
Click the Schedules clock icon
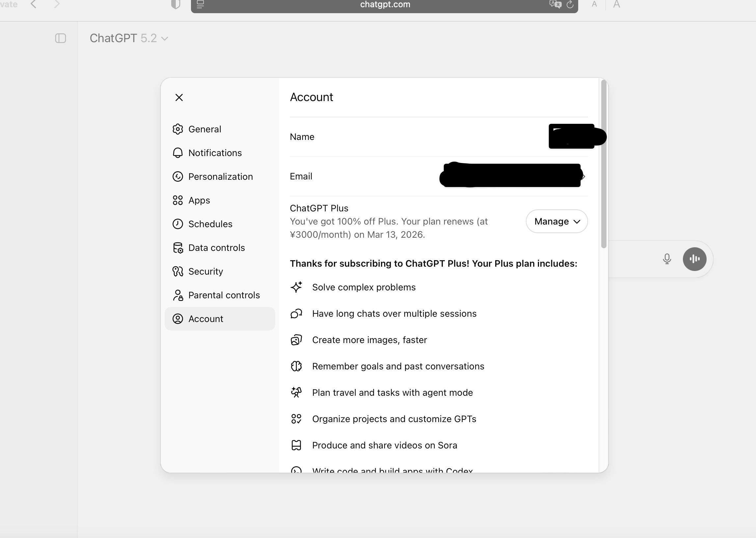coord(177,224)
